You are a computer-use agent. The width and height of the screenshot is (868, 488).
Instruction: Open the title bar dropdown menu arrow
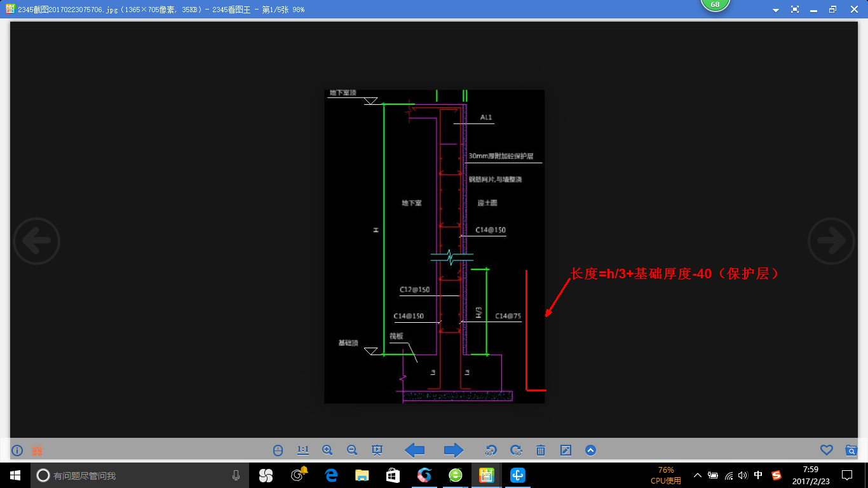click(776, 10)
